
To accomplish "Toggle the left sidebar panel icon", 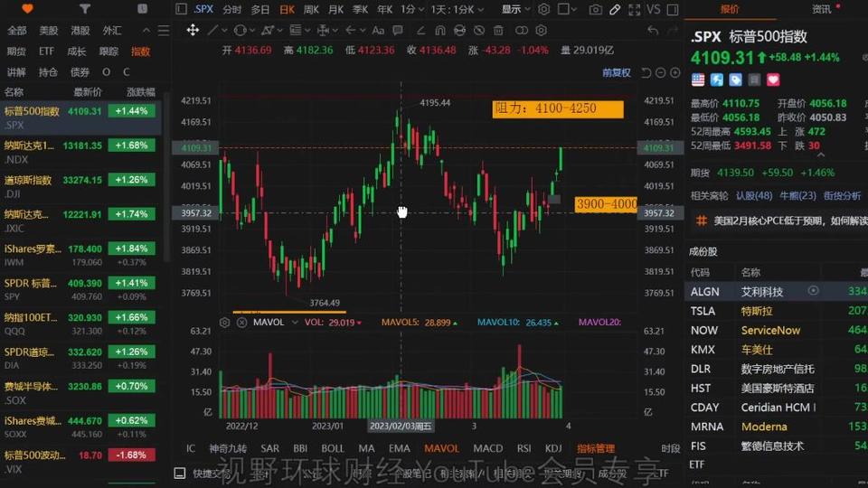I will click(x=181, y=9).
